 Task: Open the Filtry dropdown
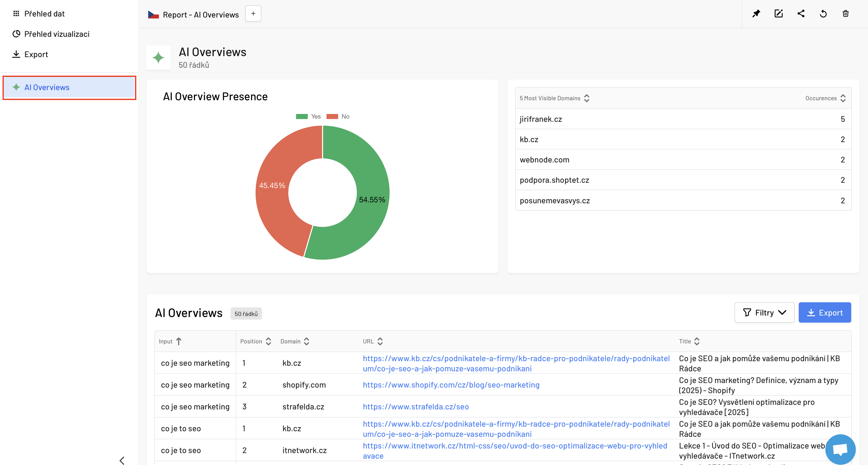coord(764,313)
